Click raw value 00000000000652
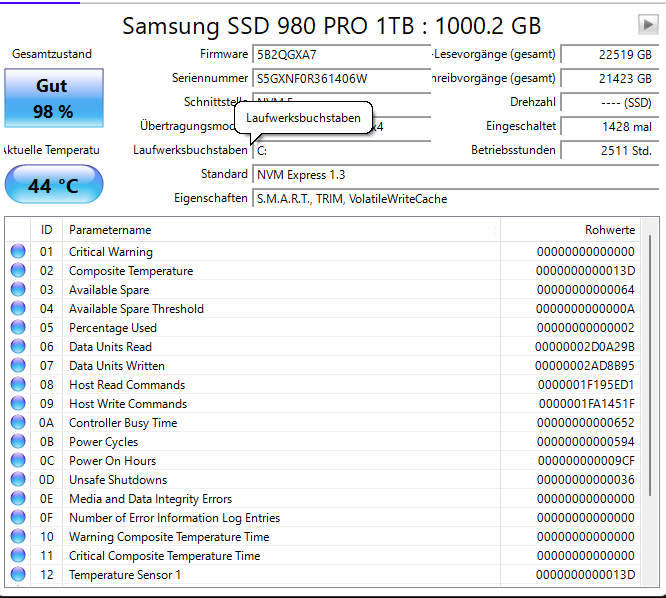 pos(586,423)
